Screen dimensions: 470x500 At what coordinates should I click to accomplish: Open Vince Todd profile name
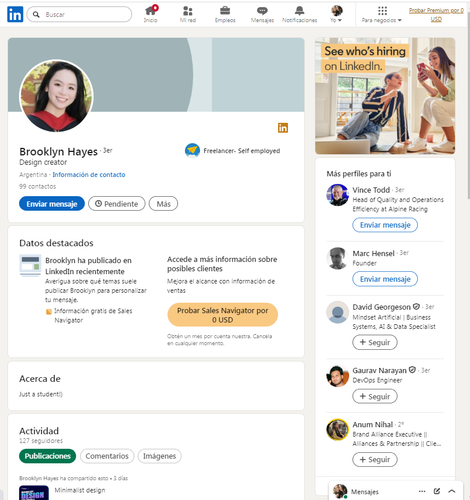371,190
